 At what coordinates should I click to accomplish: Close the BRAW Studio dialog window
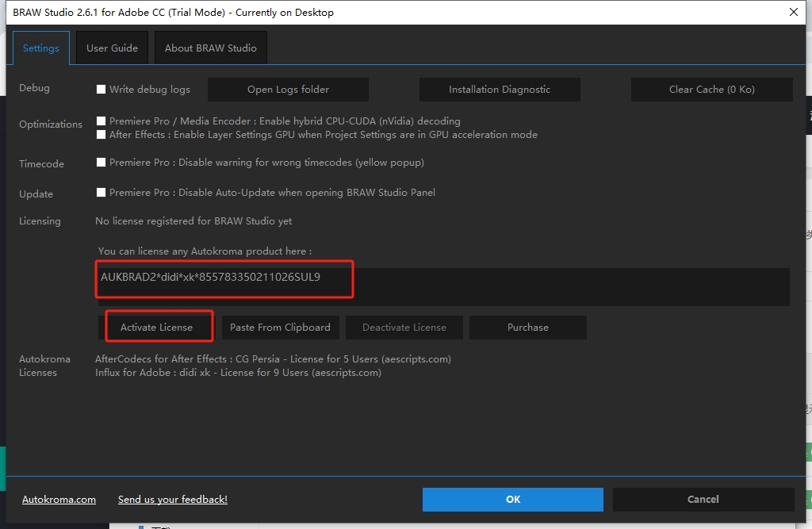[793, 12]
